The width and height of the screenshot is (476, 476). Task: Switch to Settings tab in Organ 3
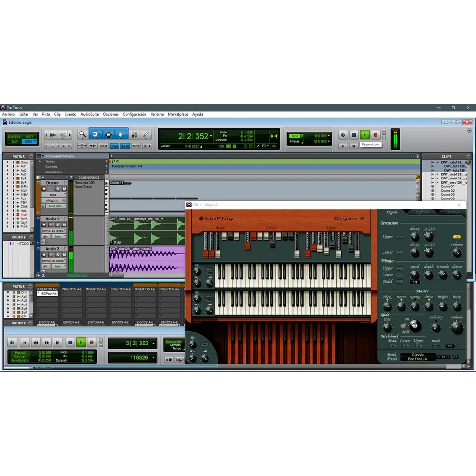click(x=454, y=212)
